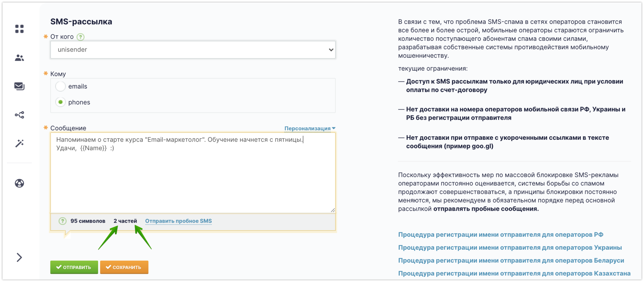The height and width of the screenshot is (282, 644).
Task: Click the help icon beside the 95 символов counter
Action: coord(63,221)
